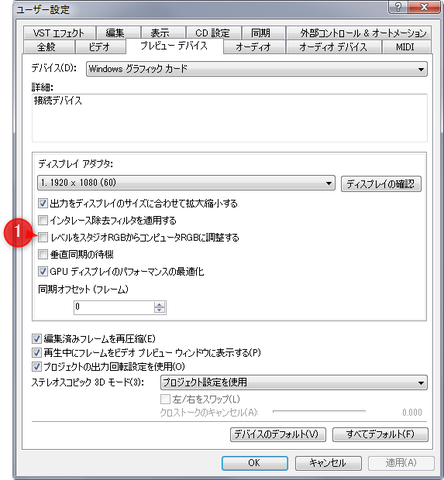Switch to オーディオ デバイス tab

[x=333, y=47]
